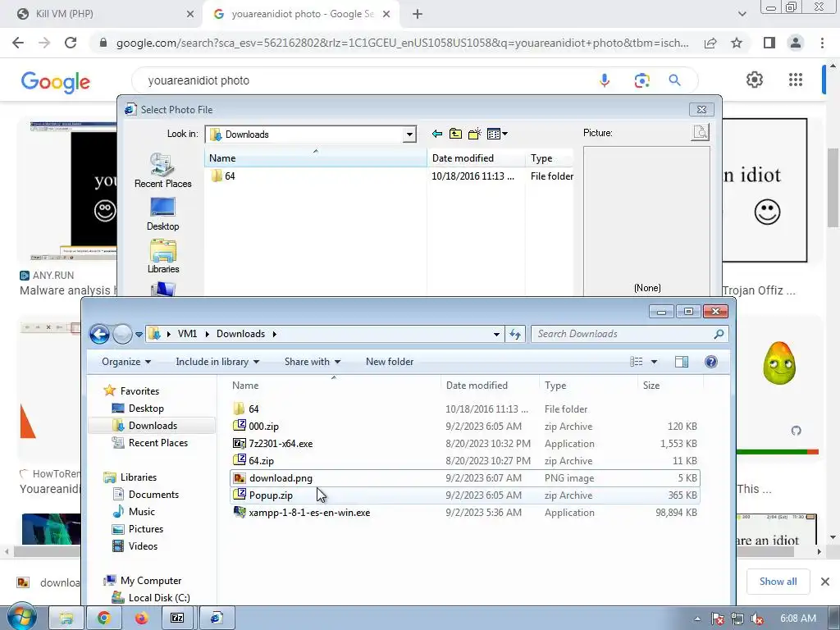Select 000.zip in Explorer file list
840x630 pixels.
(464, 427)
